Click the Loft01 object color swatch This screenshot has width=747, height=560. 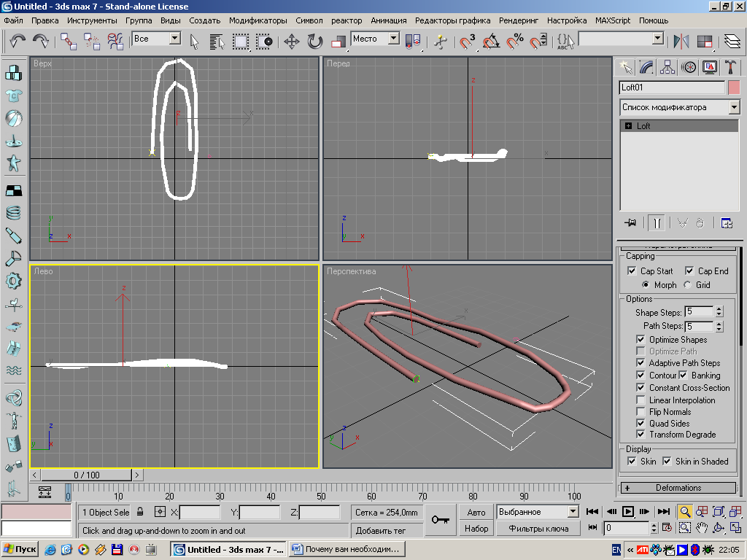tap(734, 87)
